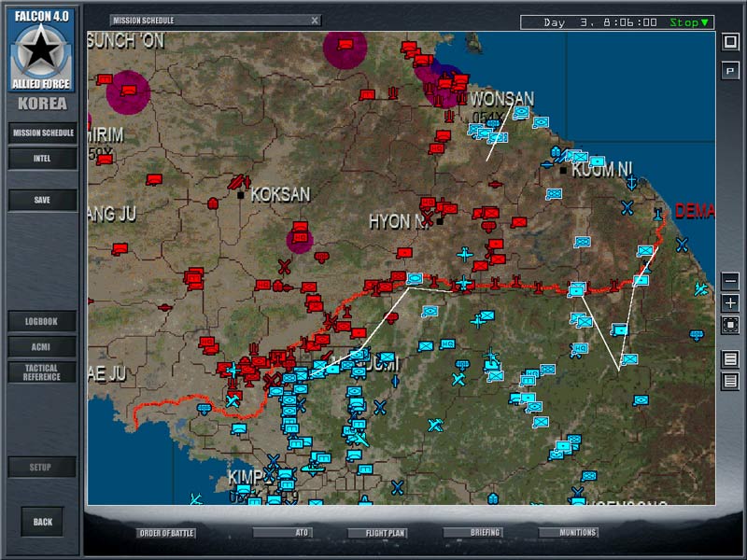Open the Logbook

click(x=42, y=321)
